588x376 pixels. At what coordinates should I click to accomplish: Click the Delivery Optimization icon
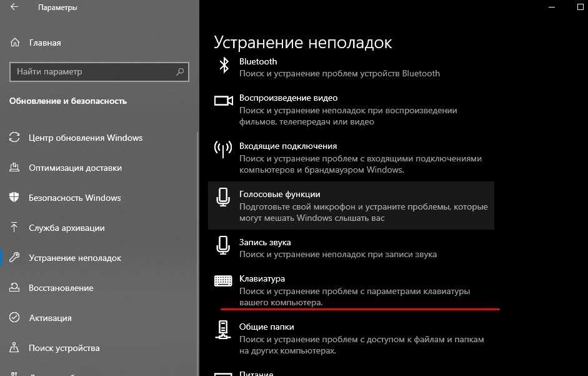14,168
